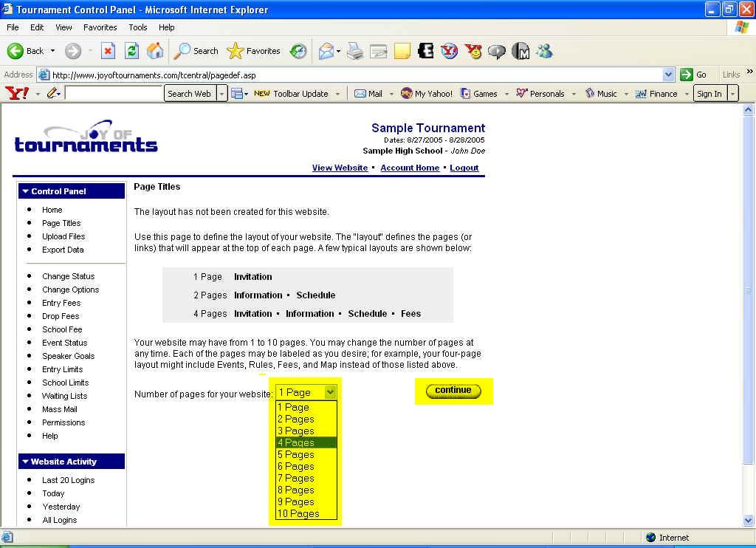Open the History icon in toolbar
The image size is (756, 548).
point(298,51)
